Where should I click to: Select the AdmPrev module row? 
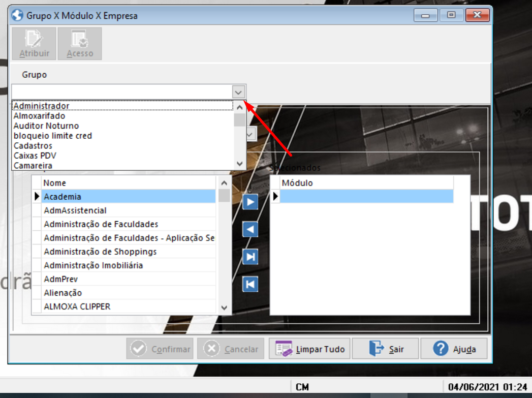click(x=129, y=279)
